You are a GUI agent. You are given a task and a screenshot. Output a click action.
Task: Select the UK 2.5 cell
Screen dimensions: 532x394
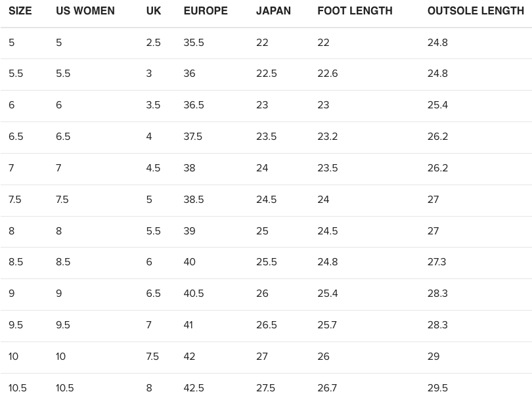tap(153, 43)
